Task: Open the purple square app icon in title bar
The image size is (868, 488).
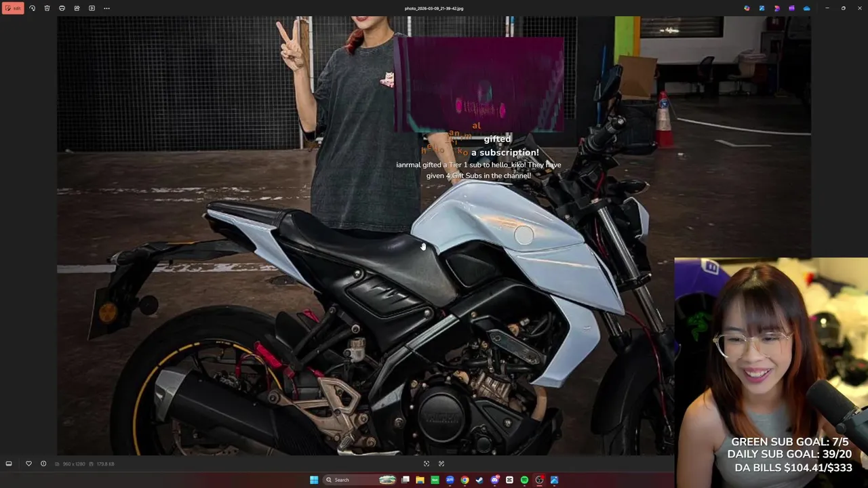Action: [x=791, y=8]
